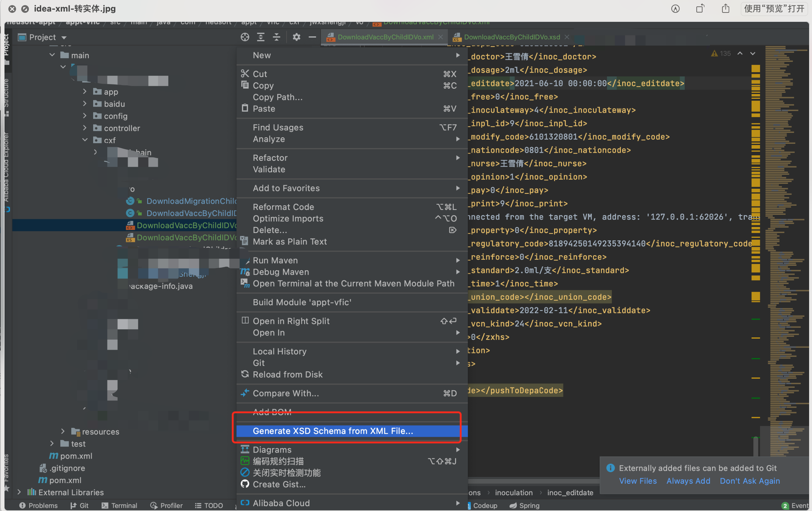Open Project panel settings gear
The width and height of the screenshot is (812, 511).
(x=296, y=37)
